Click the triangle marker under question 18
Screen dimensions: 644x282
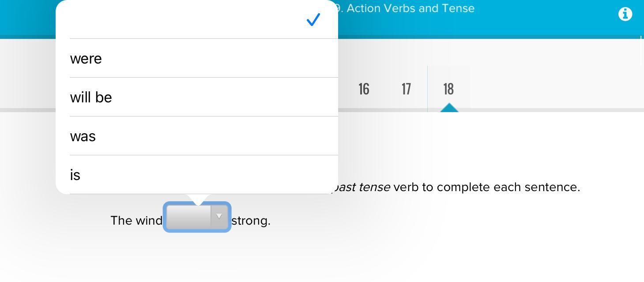click(449, 108)
